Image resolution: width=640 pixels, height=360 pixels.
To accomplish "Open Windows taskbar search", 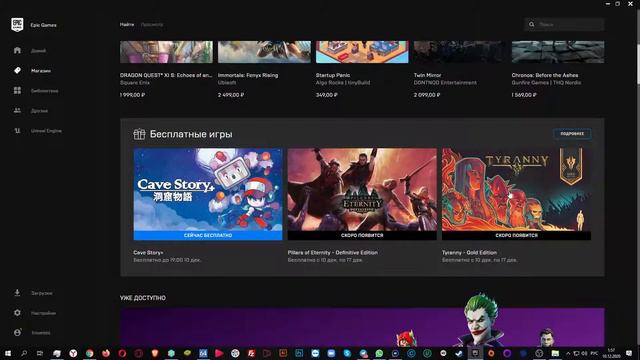I will click(24, 353).
